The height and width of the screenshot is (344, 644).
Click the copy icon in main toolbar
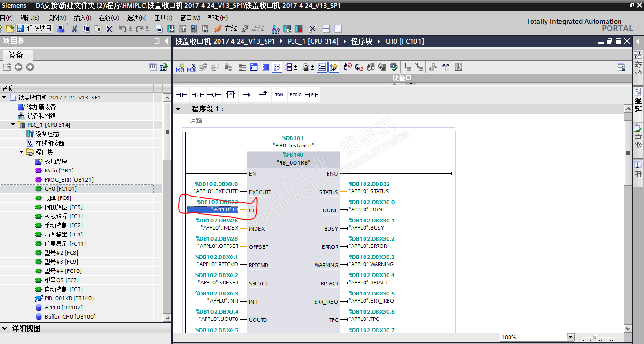pyautogui.click(x=86, y=28)
